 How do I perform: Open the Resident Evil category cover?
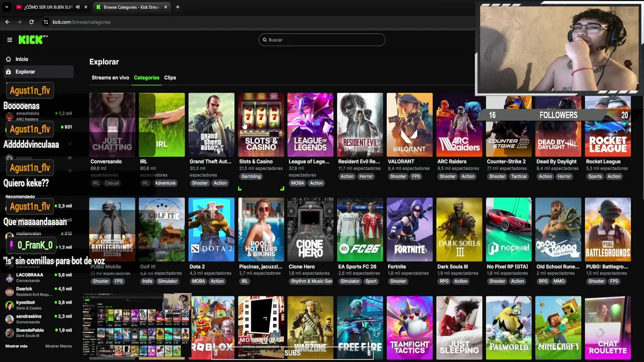[x=360, y=124]
